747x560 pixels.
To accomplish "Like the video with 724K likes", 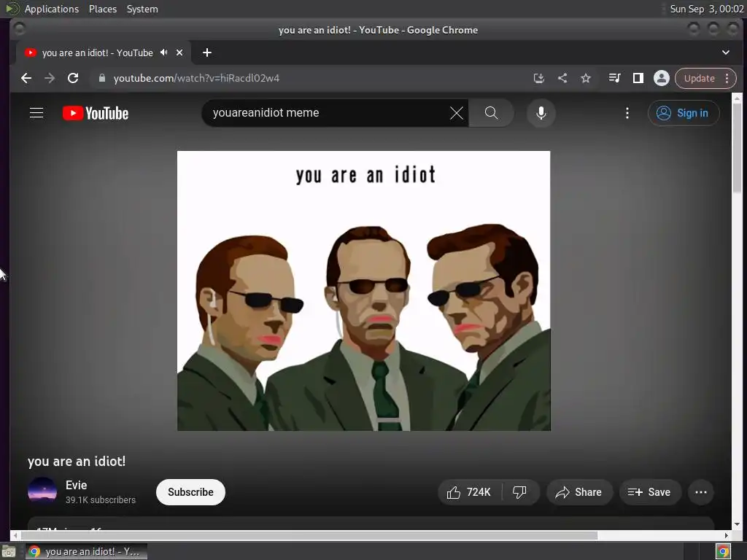I will coord(469,492).
